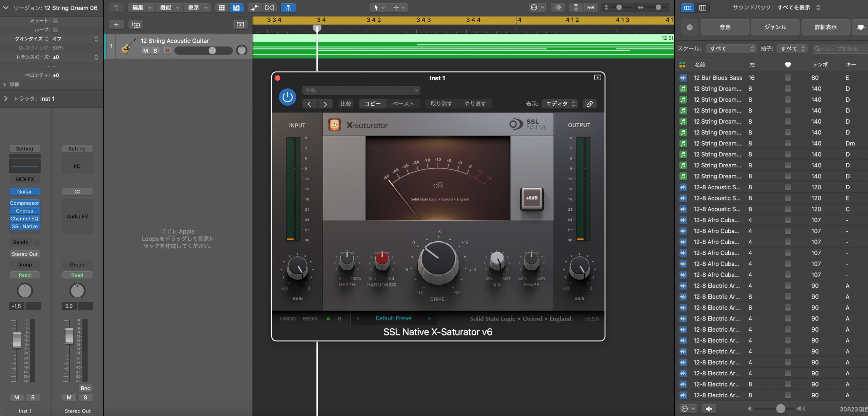Toggle the plugin power button in Inst 1
This screenshot has height=416, width=868.
click(287, 97)
